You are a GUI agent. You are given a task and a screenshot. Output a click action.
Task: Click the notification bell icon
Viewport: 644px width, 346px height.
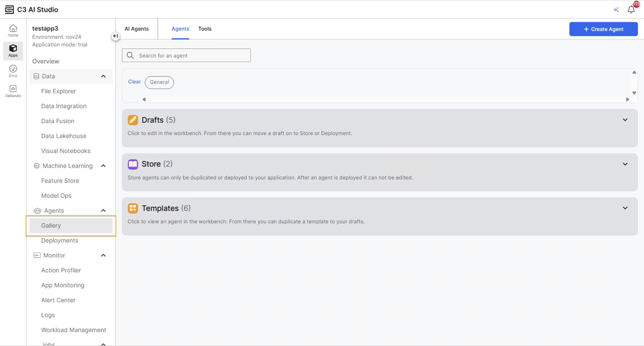(631, 10)
